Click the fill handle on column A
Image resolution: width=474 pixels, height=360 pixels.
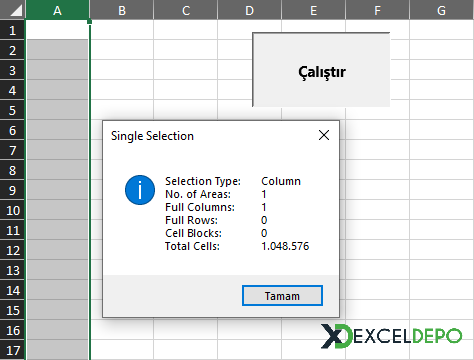(x=89, y=21)
